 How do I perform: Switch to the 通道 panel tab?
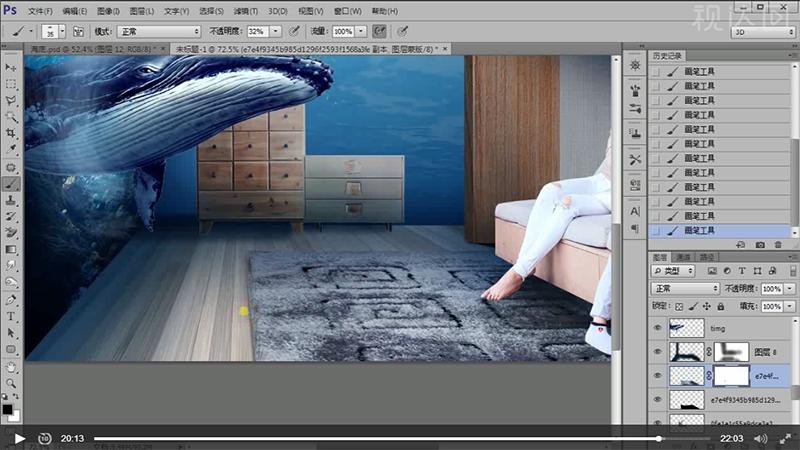pyautogui.click(x=682, y=257)
